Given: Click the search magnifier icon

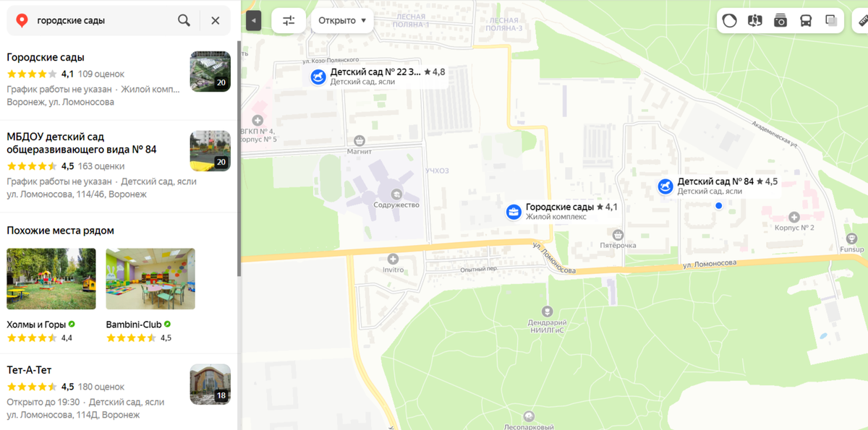Looking at the screenshot, I should [x=184, y=20].
